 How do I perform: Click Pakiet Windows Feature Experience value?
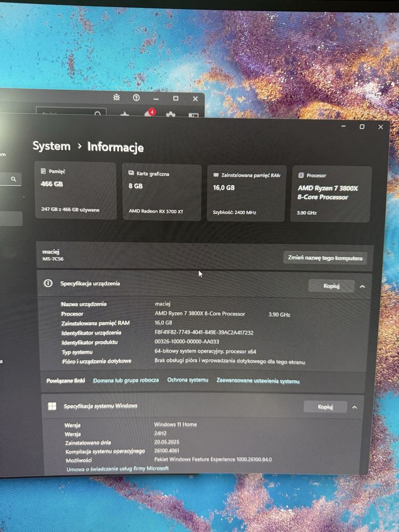pos(213,460)
